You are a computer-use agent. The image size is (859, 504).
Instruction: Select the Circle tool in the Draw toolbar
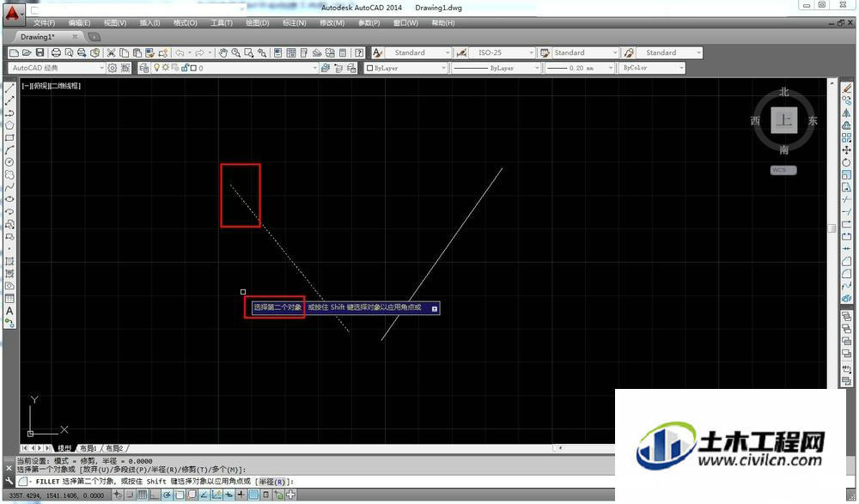tap(9, 162)
